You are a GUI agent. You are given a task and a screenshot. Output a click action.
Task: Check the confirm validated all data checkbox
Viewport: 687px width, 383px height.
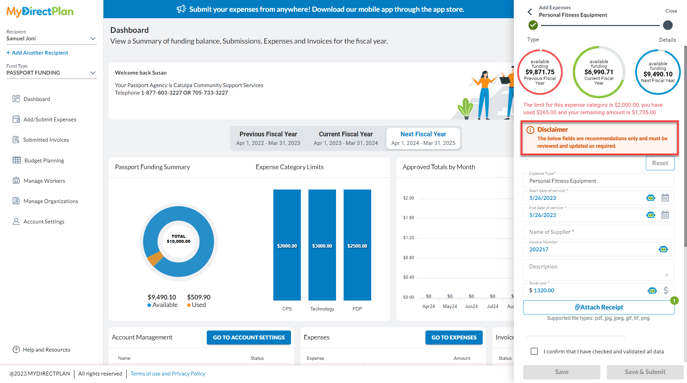[x=534, y=351]
